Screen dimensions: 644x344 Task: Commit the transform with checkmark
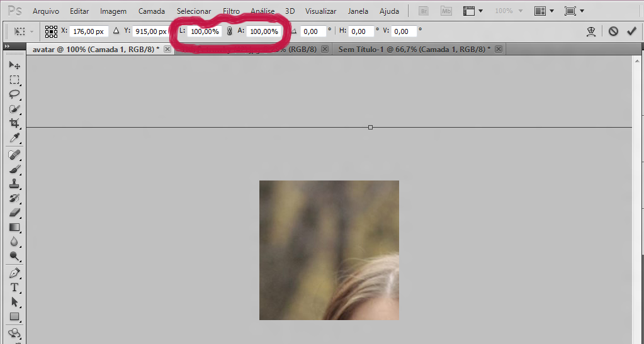[631, 31]
